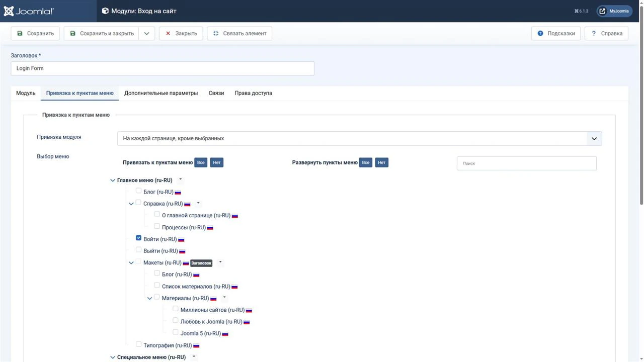Viewport: 644px width, 362px height.
Task: Open the Save and close dropdown arrow
Action: pyautogui.click(x=146, y=34)
